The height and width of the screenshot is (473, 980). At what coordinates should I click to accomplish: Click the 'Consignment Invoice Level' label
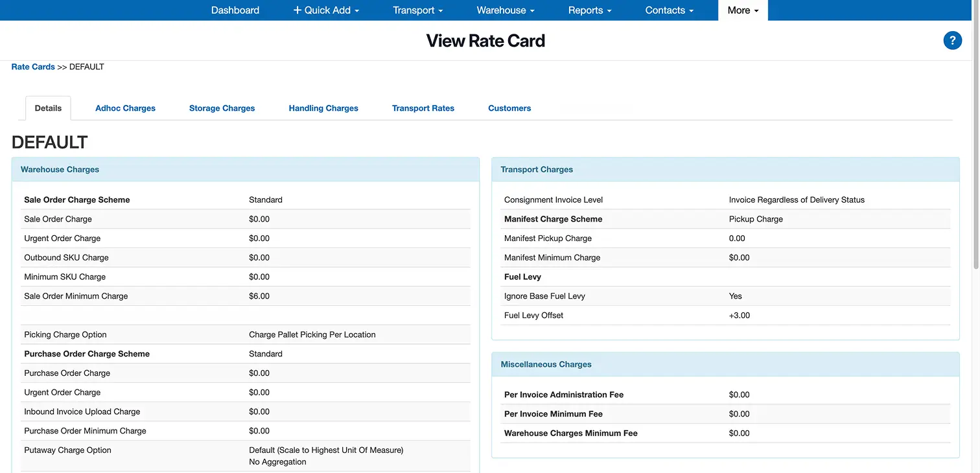point(554,200)
